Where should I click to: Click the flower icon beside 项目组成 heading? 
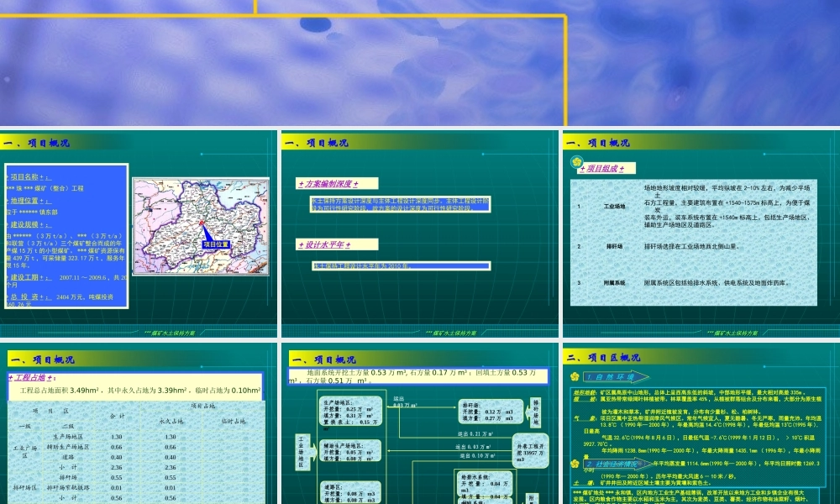[575, 163]
